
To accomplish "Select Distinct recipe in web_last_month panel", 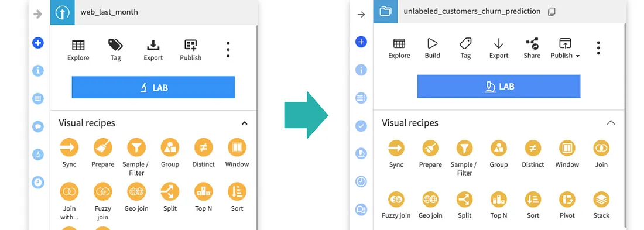I will click(203, 147).
